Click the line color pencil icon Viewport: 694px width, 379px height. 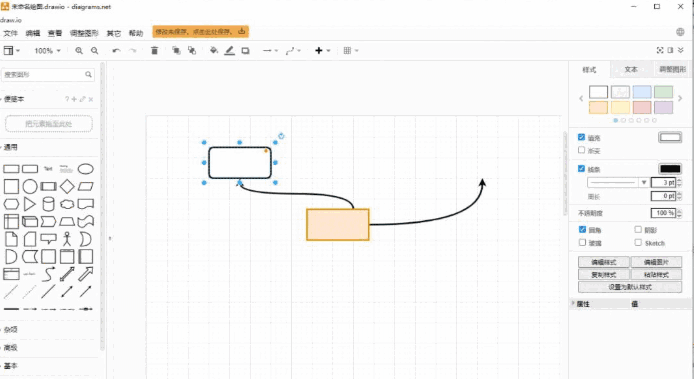(229, 50)
